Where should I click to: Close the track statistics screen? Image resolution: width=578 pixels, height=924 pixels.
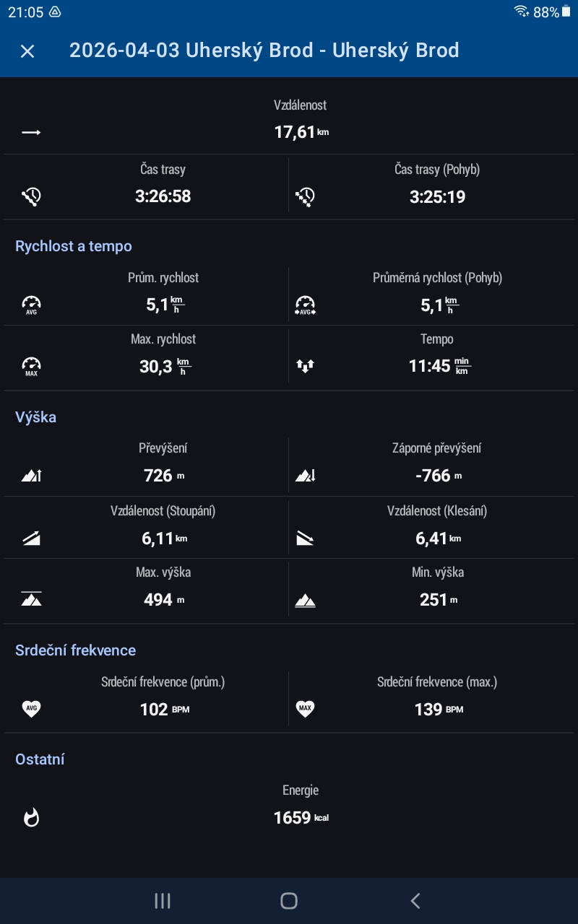(27, 51)
